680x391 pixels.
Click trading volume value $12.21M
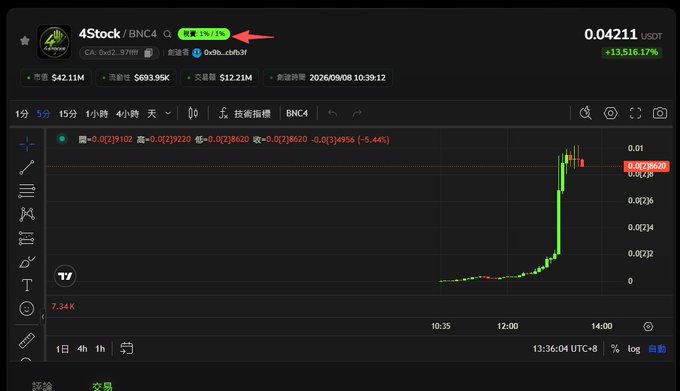(235, 78)
